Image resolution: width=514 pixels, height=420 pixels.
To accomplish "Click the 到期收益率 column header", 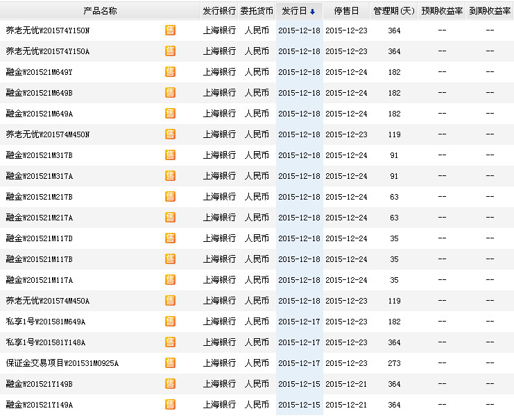I will [x=490, y=11].
